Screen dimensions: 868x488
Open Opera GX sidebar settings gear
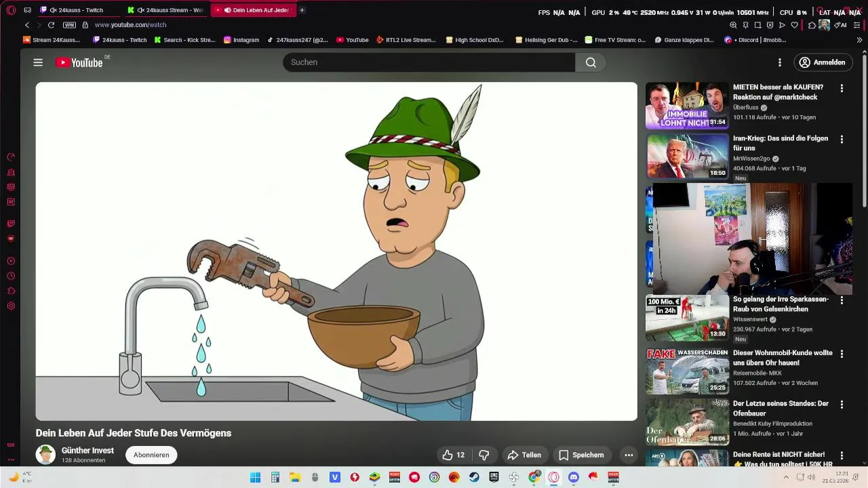[11, 306]
